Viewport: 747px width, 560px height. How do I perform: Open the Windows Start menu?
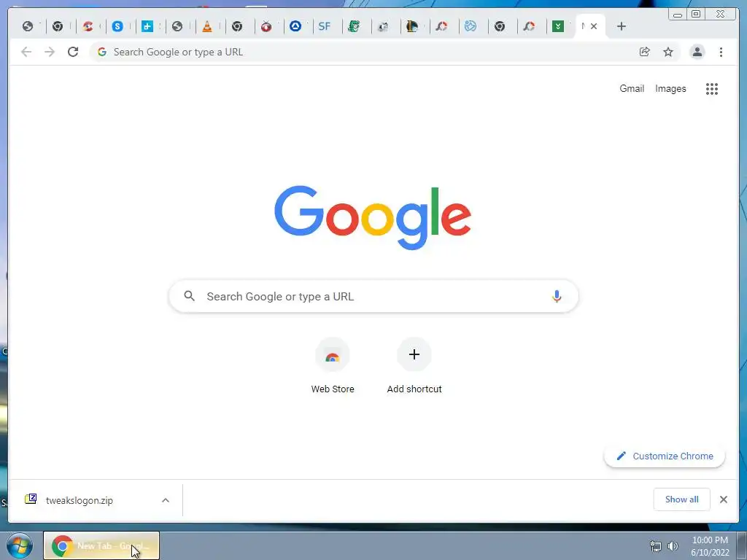[x=20, y=545]
